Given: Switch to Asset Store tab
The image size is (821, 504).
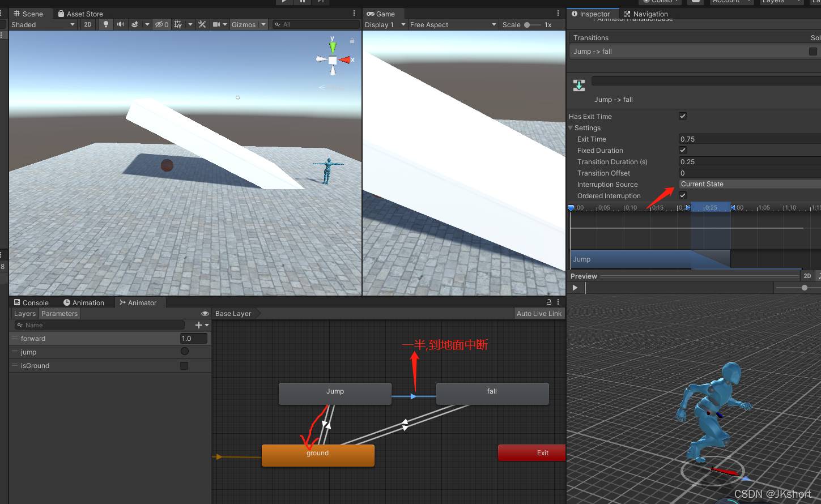Looking at the screenshot, I should 80,14.
